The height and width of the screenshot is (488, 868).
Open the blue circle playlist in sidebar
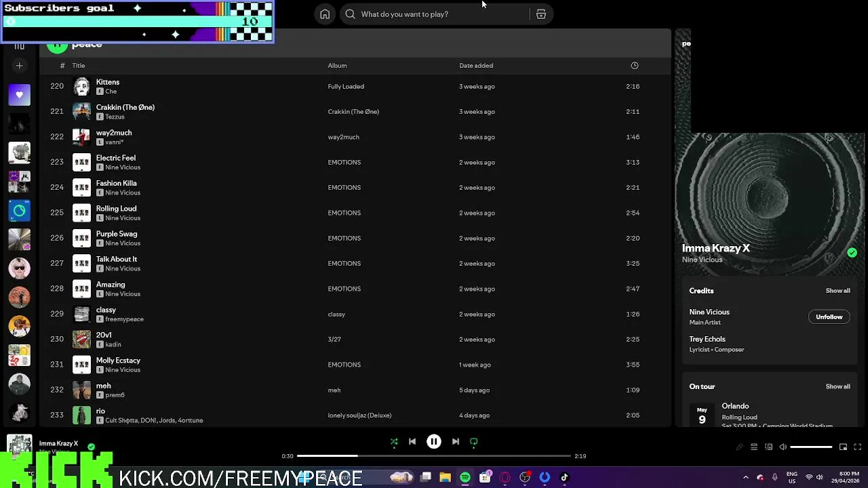point(20,211)
